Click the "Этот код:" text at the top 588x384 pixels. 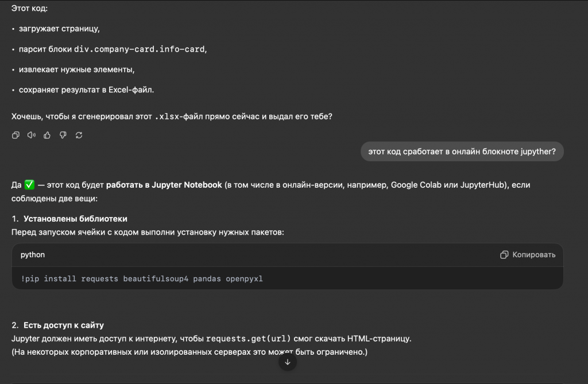(30, 8)
